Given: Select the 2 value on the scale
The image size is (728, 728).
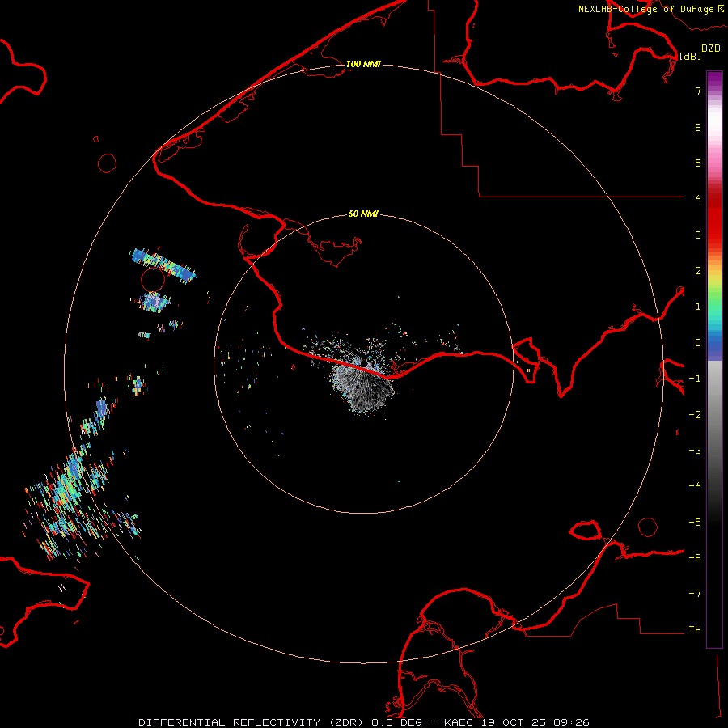Looking at the screenshot, I should (x=698, y=271).
